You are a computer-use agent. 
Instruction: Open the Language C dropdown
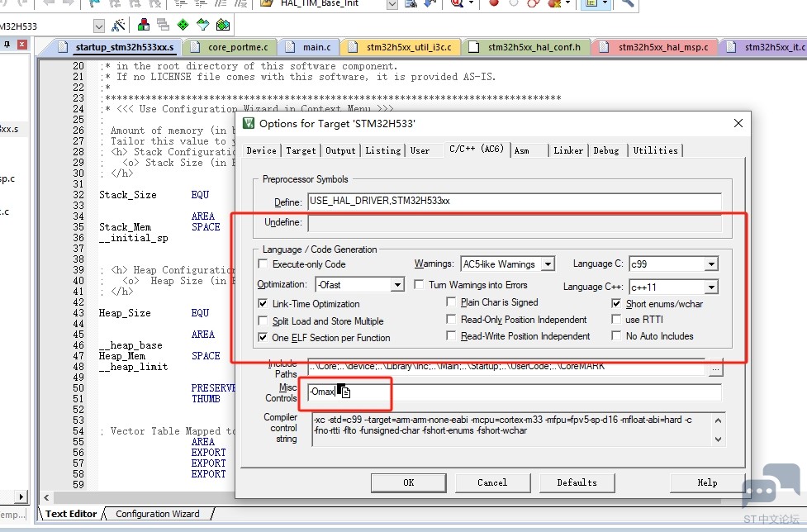click(x=711, y=264)
